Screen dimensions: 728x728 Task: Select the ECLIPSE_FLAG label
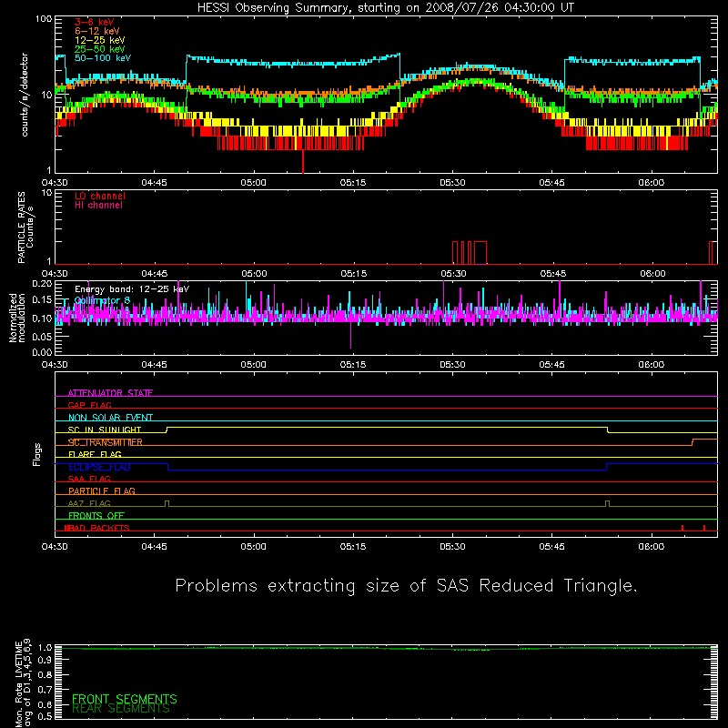point(99,467)
